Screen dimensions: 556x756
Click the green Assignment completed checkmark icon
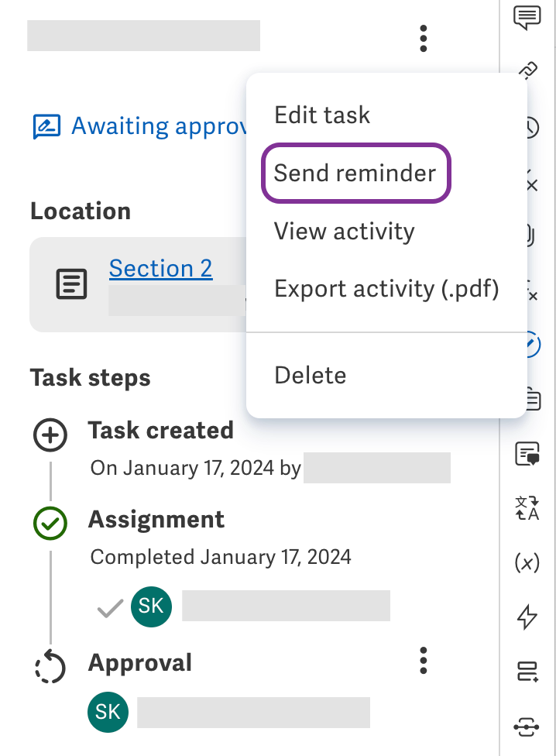(50, 524)
